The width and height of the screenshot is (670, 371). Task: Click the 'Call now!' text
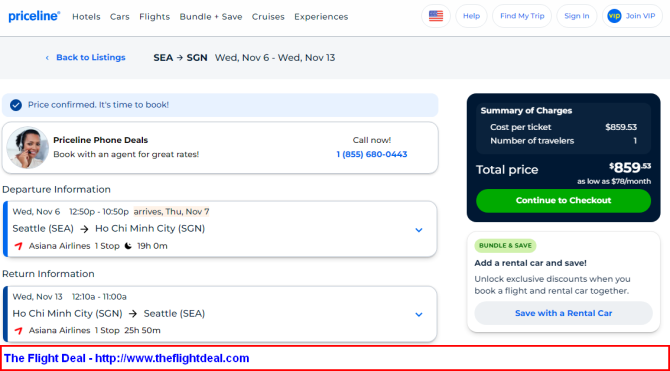pyautogui.click(x=372, y=140)
